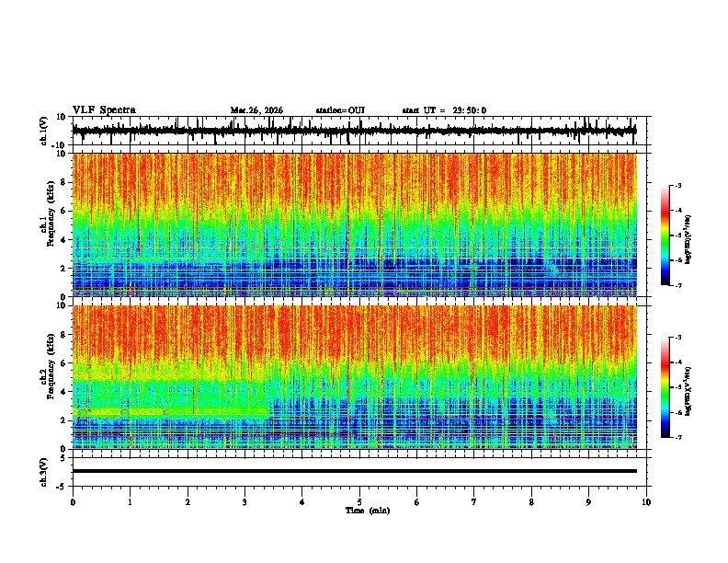Click the "-5" tick on ch.3(V) axis
The width and height of the screenshot is (728, 563).
tap(62, 487)
